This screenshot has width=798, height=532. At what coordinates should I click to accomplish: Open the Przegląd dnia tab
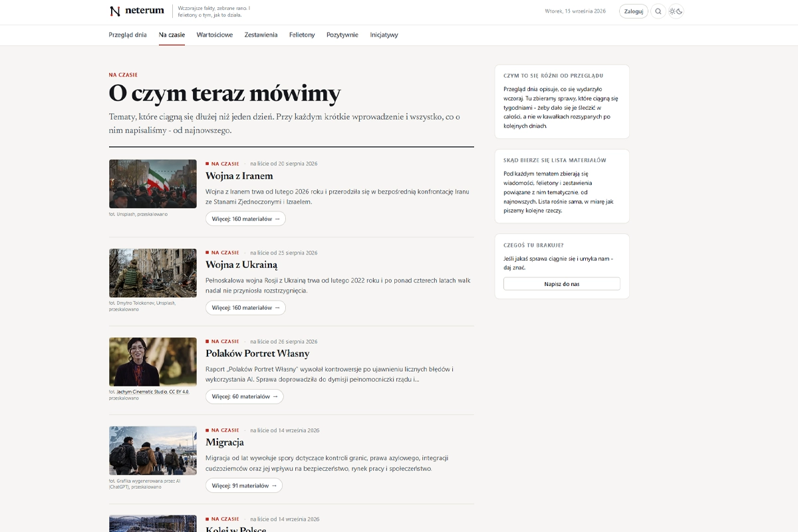click(128, 35)
